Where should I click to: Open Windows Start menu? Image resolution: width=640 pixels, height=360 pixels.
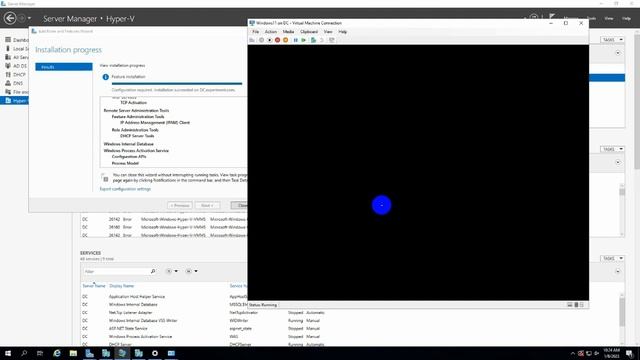click(8, 353)
